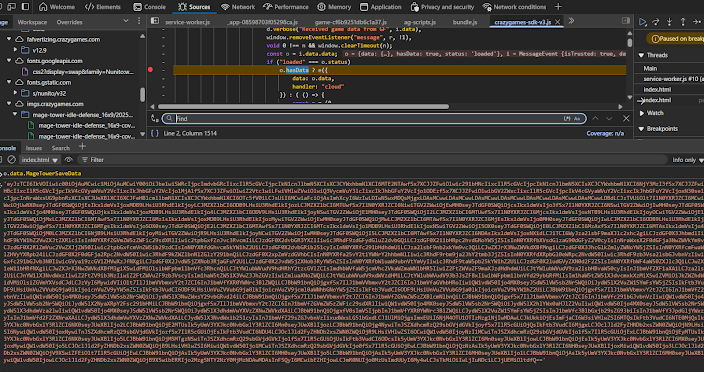Switch to the Network panel
This screenshot has width=704, height=372.
click(x=238, y=7)
